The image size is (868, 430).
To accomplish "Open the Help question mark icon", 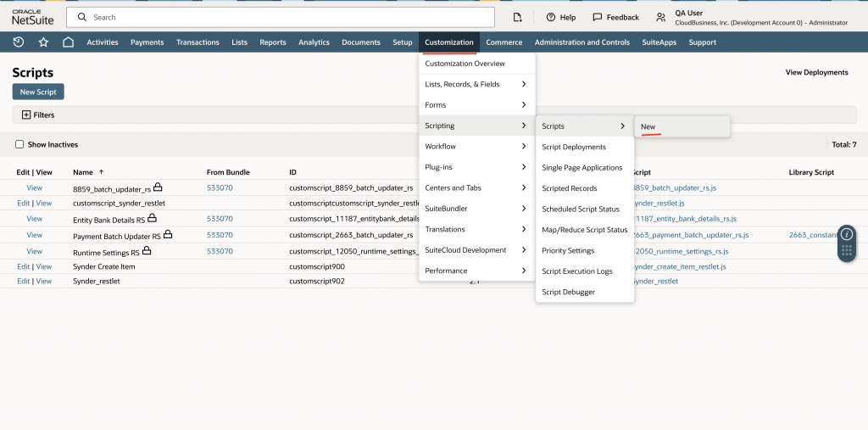I will tap(551, 17).
